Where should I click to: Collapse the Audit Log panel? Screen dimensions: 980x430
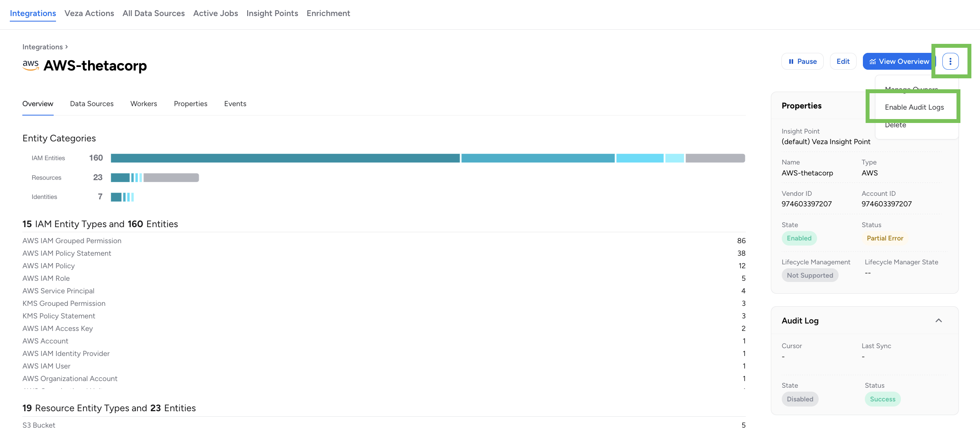click(939, 320)
